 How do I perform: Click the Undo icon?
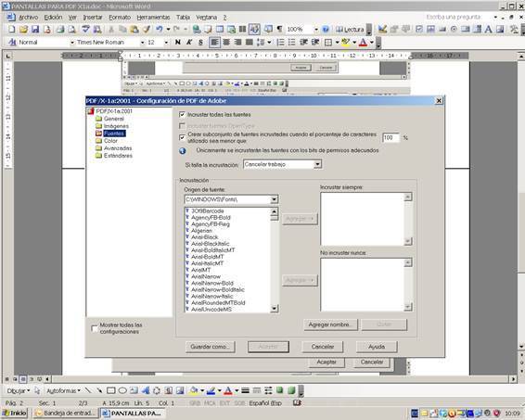point(159,30)
